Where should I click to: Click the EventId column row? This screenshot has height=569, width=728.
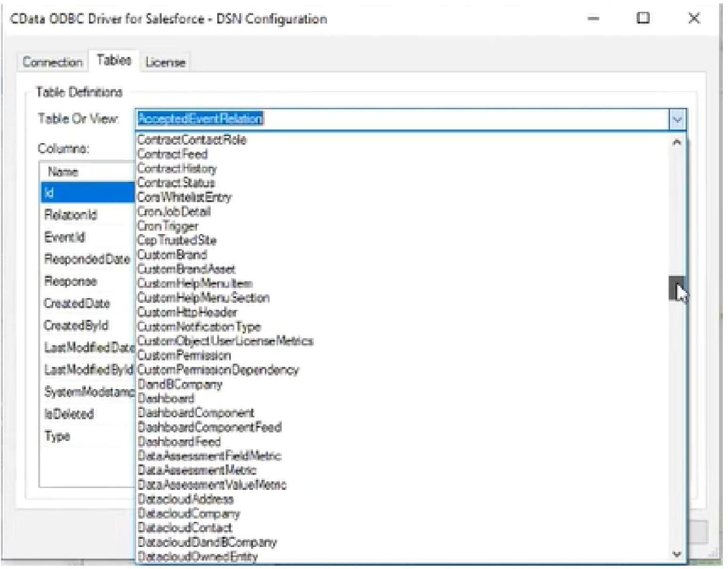coord(88,237)
